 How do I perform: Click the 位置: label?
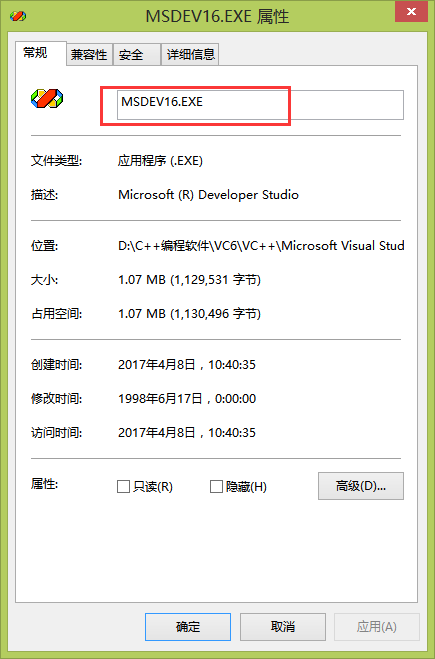pyautogui.click(x=44, y=245)
